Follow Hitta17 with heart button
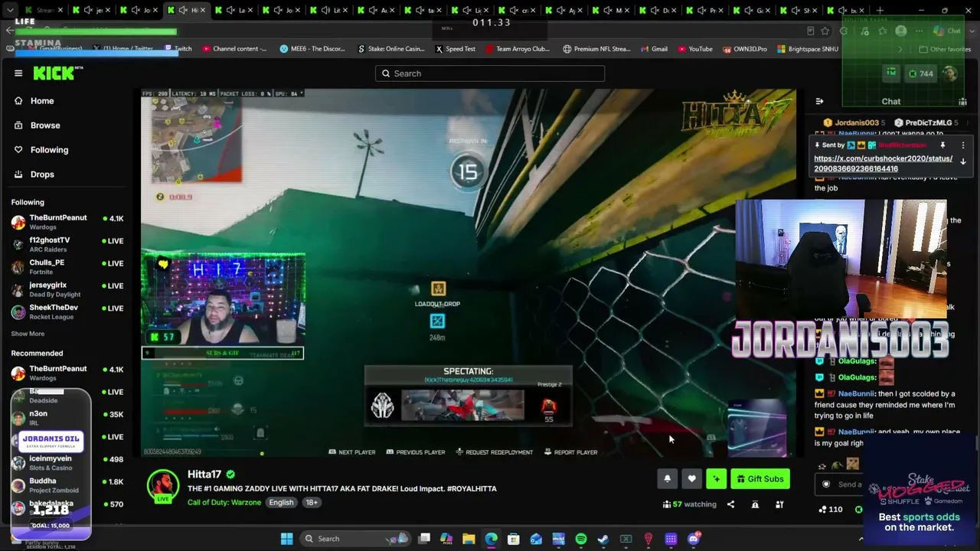The width and height of the screenshot is (980, 551). click(x=691, y=479)
